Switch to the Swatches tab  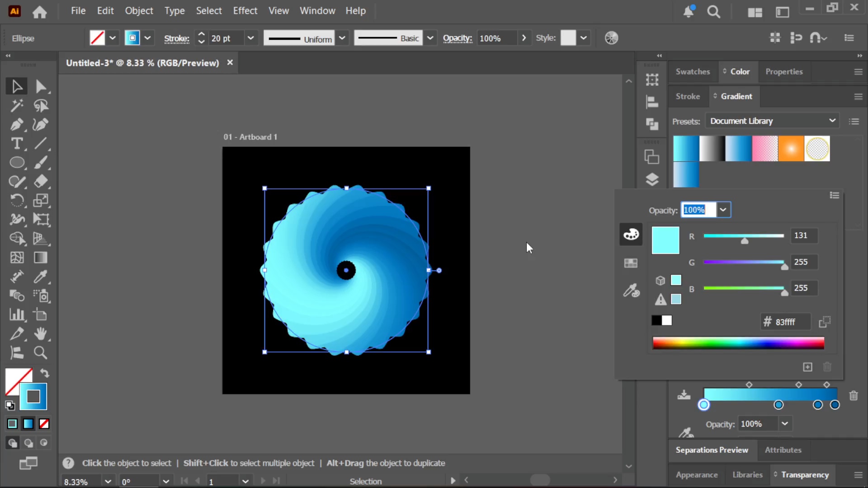pos(693,71)
